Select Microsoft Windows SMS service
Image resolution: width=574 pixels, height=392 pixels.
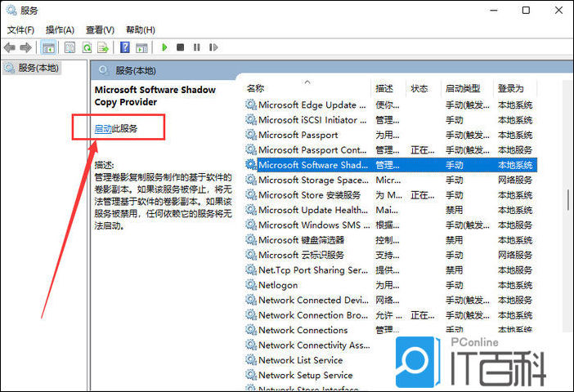coord(314,225)
